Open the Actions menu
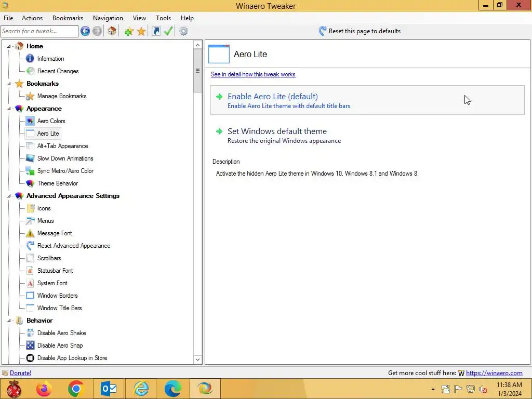This screenshot has height=399, width=532. (x=32, y=18)
